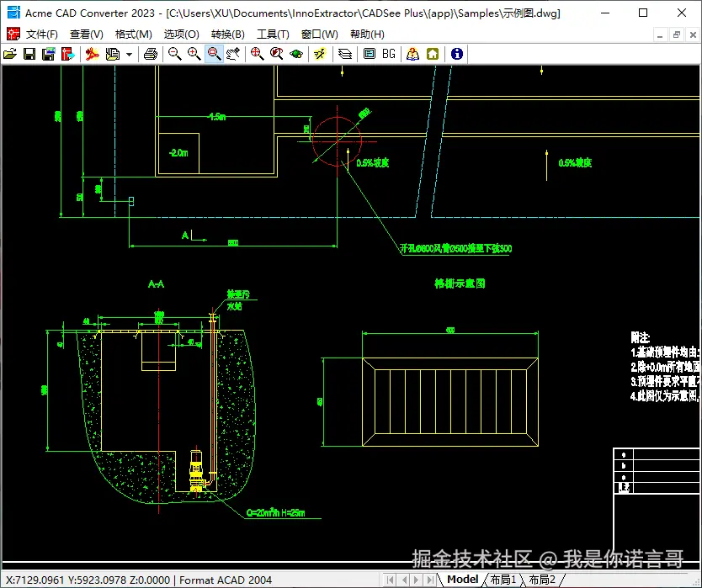Switch to the Model tab
Image resolution: width=702 pixels, height=588 pixels.
(x=462, y=580)
